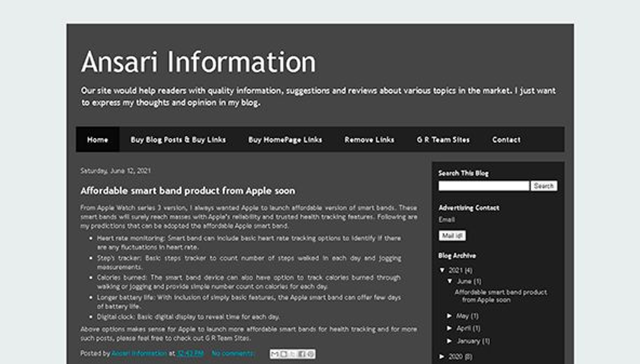Click the Share to Twitter icon
Viewport: 640px width, 364px height.
point(293,354)
